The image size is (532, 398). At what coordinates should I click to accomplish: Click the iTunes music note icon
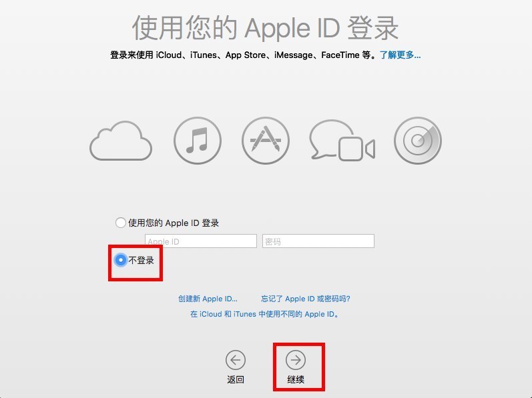pyautogui.click(x=198, y=141)
